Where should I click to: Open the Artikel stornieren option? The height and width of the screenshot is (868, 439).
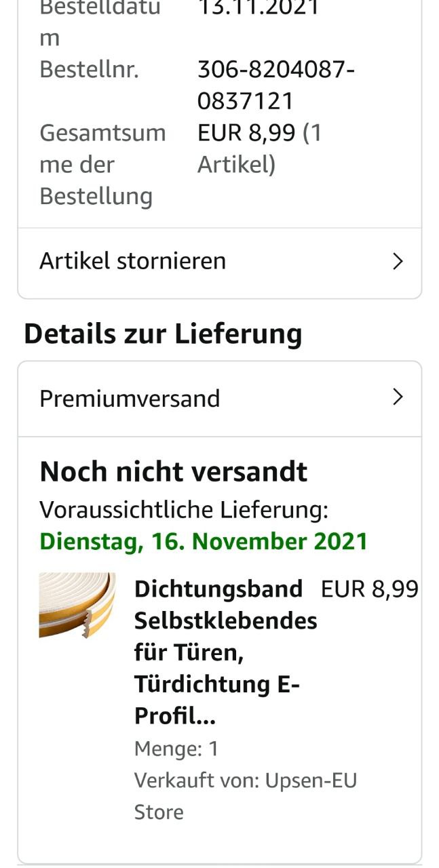point(219,261)
